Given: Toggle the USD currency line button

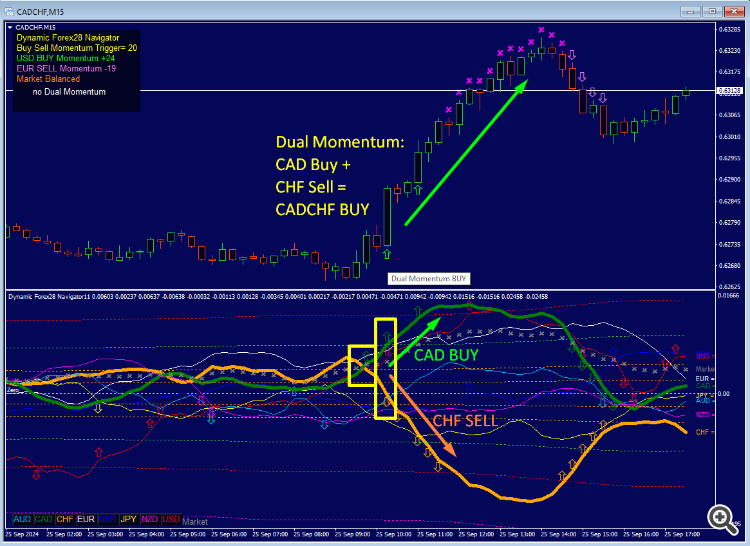Looking at the screenshot, I should click(171, 519).
